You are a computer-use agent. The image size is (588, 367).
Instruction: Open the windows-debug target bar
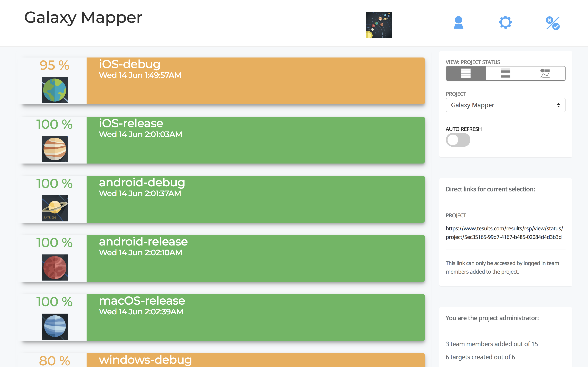(255, 360)
